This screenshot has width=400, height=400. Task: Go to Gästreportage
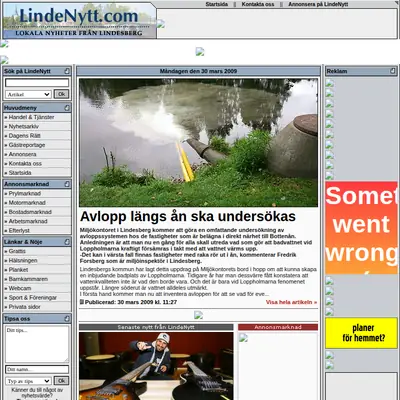pyautogui.click(x=27, y=145)
